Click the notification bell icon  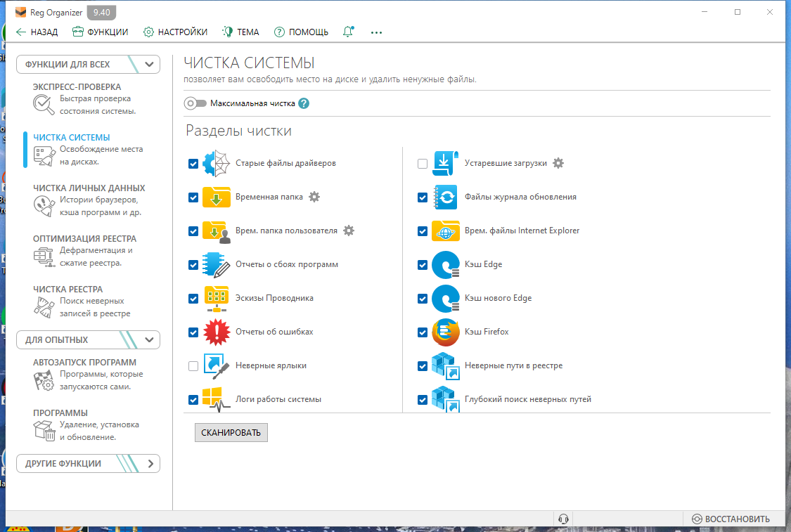coord(348,32)
